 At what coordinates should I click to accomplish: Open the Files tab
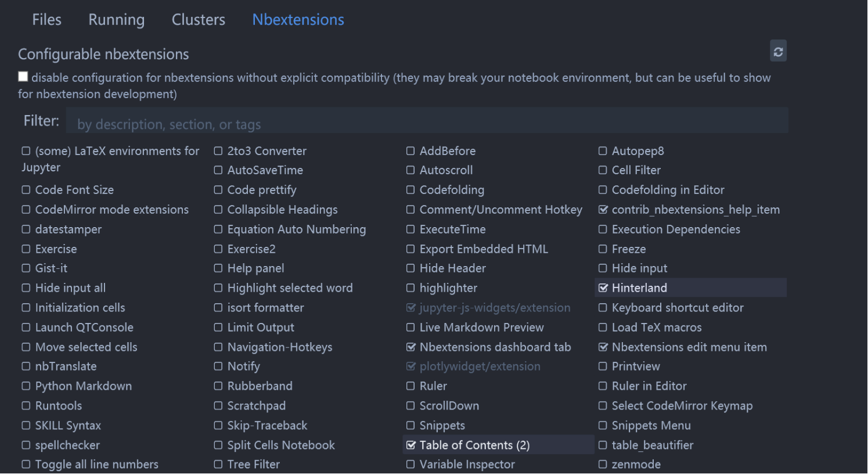[46, 20]
